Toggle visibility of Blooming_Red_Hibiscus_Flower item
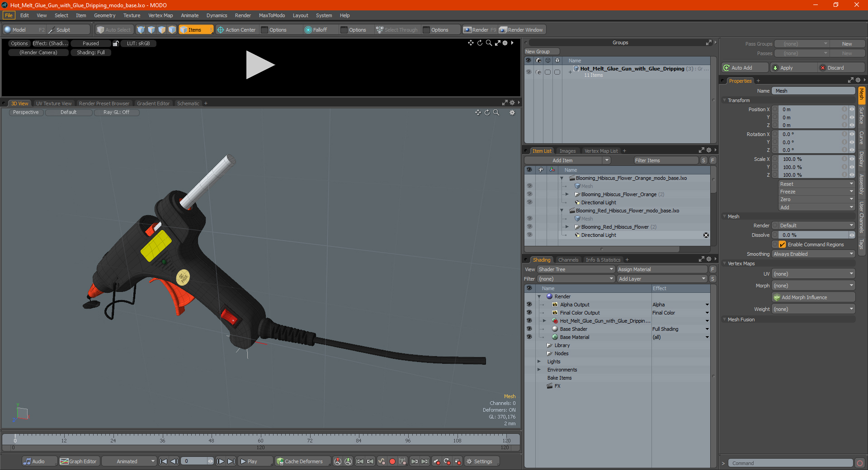868x470 pixels. click(x=529, y=227)
